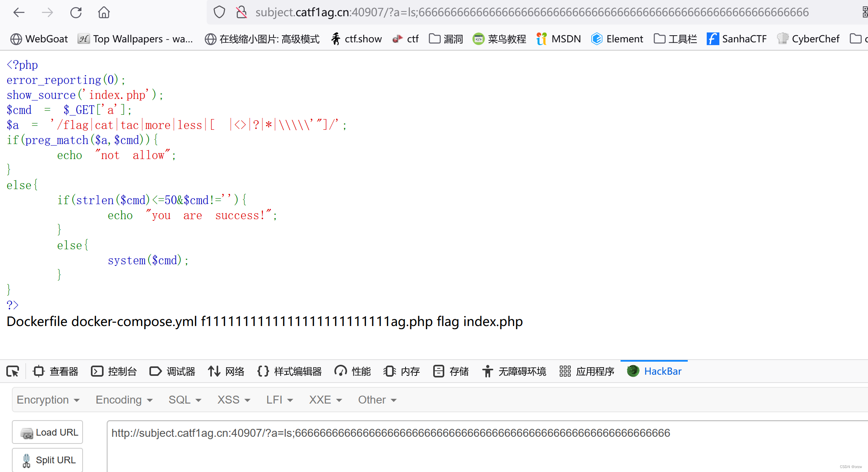Viewport: 868px width, 472px height.
Task: Switch to the HackBar devtools tab
Action: (x=655, y=371)
